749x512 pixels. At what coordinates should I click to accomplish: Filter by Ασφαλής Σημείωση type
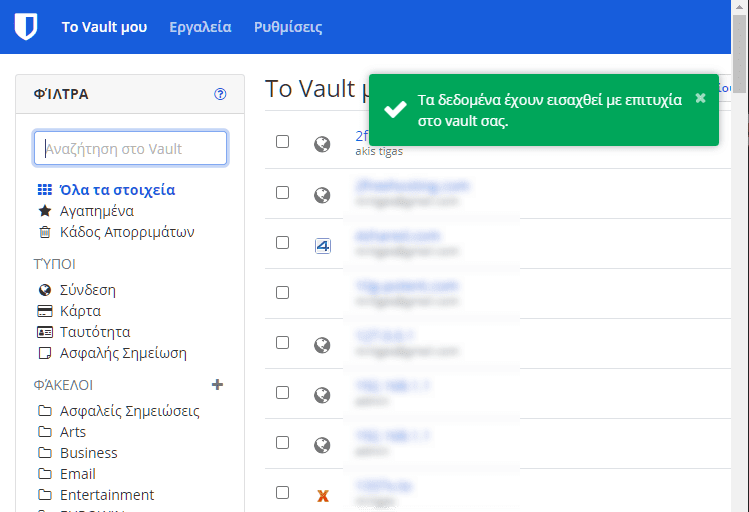(x=123, y=353)
